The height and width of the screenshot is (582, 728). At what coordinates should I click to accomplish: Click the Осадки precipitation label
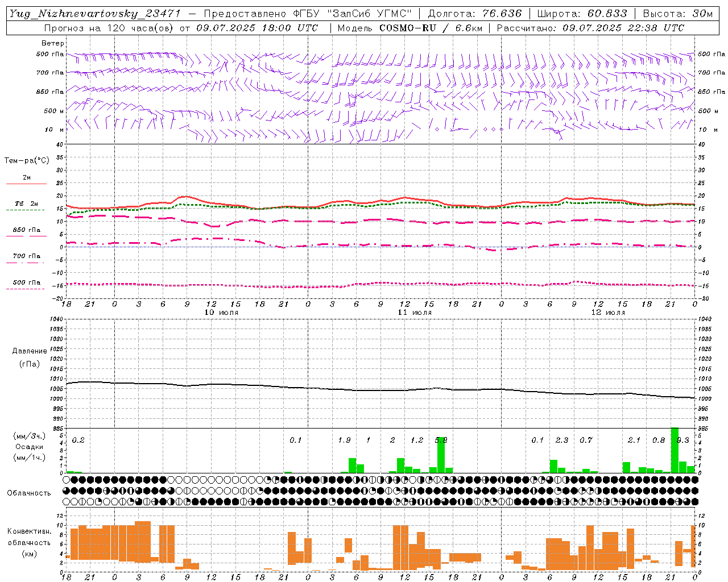pyautogui.click(x=30, y=447)
